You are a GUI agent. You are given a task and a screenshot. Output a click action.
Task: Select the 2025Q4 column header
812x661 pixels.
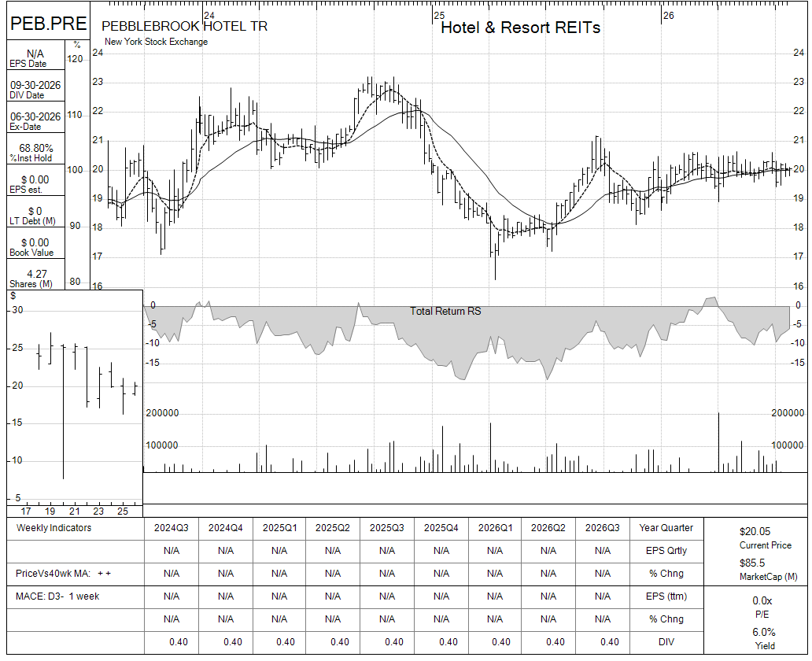(441, 528)
